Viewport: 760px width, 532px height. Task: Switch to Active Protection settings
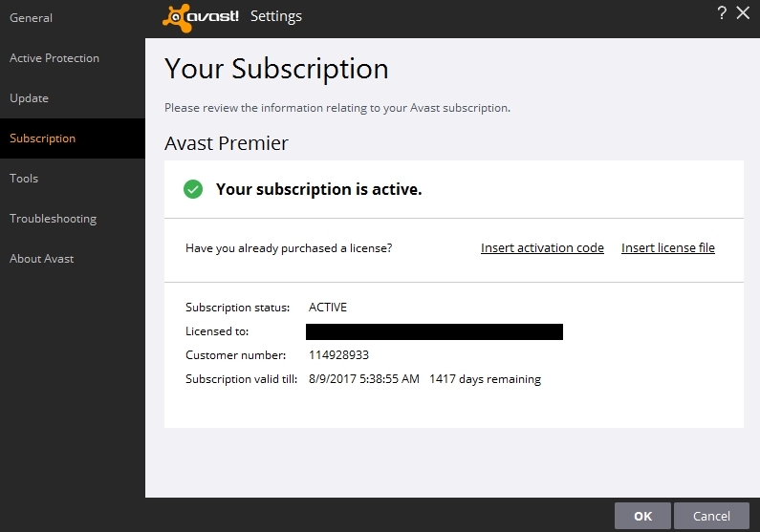click(54, 58)
